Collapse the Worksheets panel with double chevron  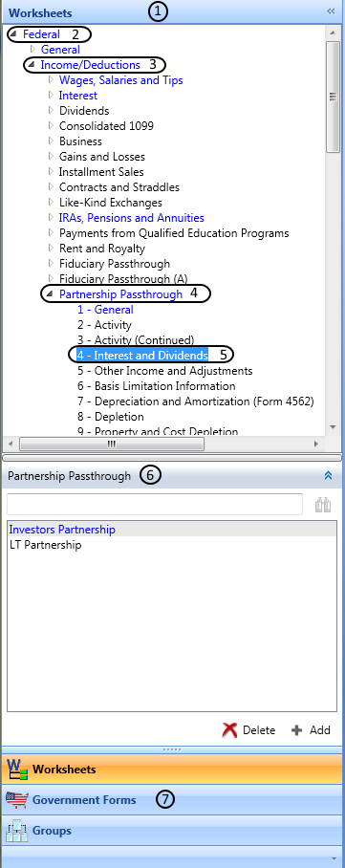[331, 11]
